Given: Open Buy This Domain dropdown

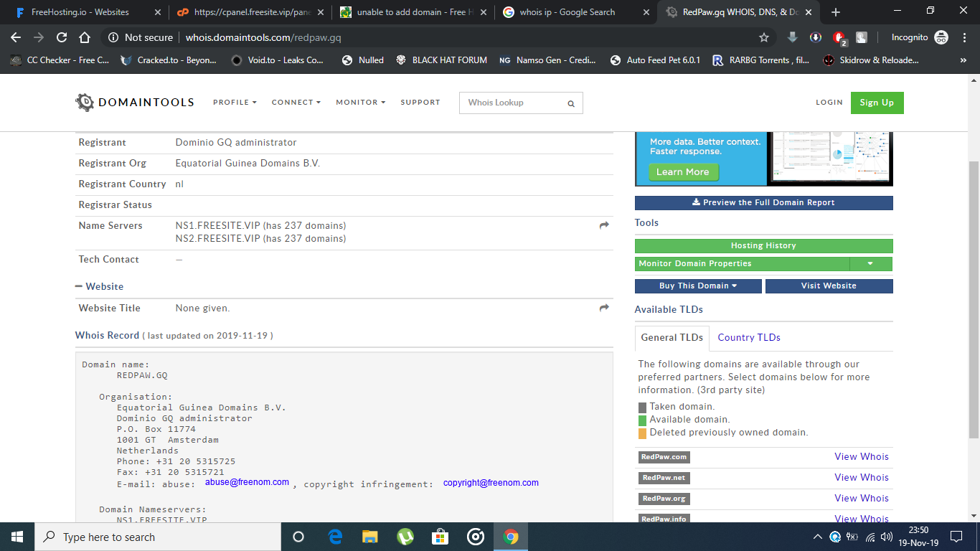Looking at the screenshot, I should (698, 286).
